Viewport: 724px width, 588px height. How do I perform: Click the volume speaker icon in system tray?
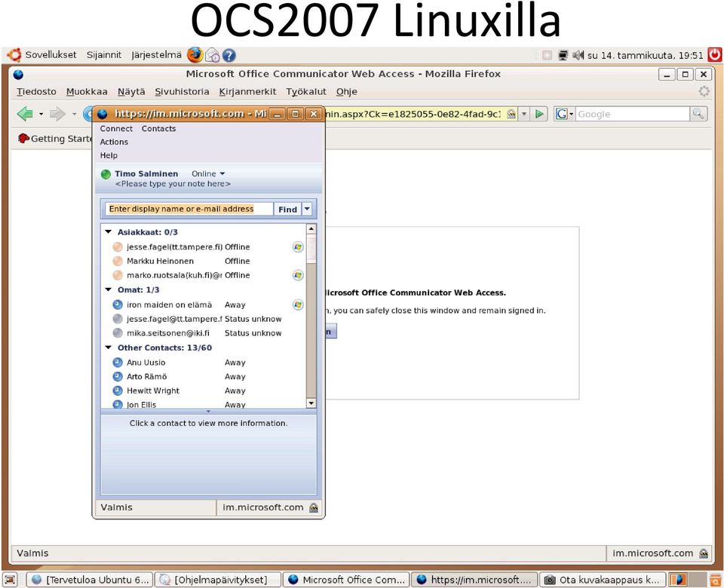coord(578,55)
